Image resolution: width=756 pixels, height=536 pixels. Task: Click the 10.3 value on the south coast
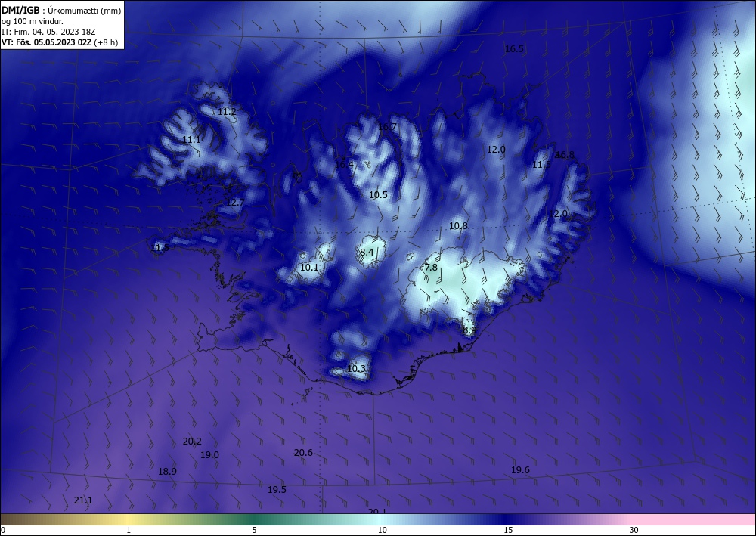click(356, 369)
